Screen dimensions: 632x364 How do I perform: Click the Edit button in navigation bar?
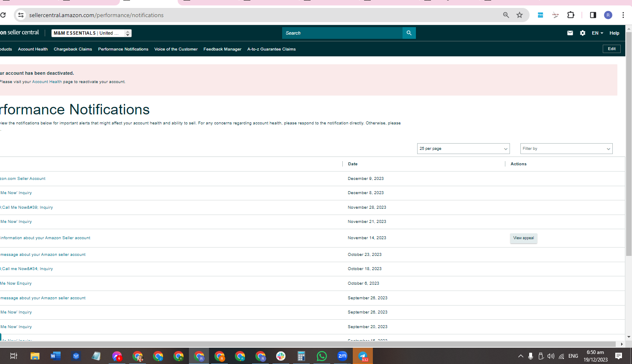tap(612, 49)
